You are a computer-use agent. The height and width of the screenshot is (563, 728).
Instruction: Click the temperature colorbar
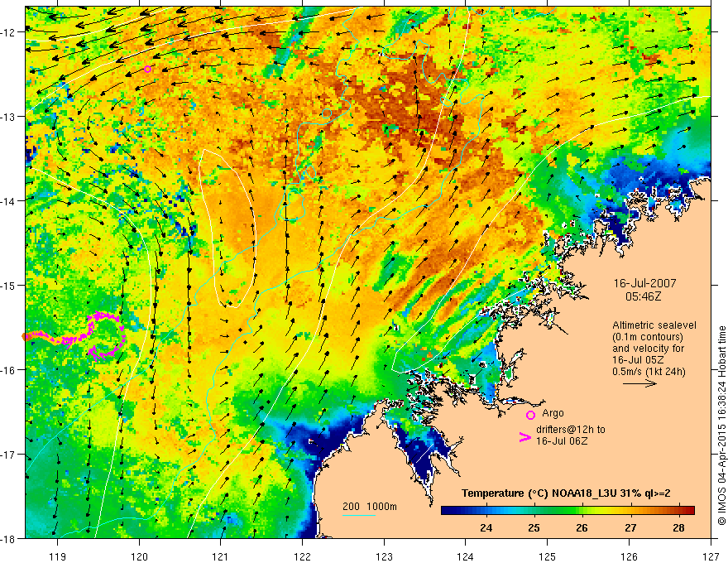[568, 511]
